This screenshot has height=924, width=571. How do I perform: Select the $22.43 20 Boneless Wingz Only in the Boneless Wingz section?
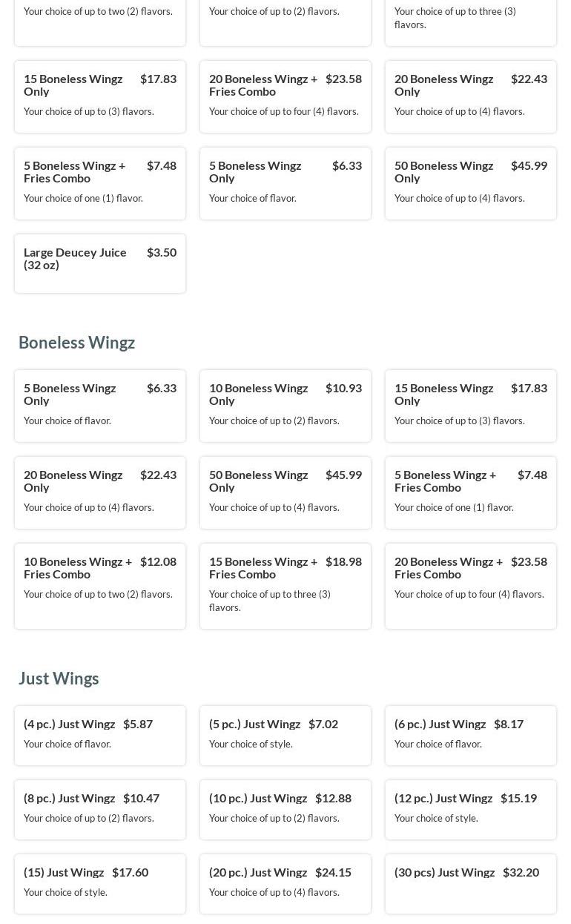pos(100,493)
